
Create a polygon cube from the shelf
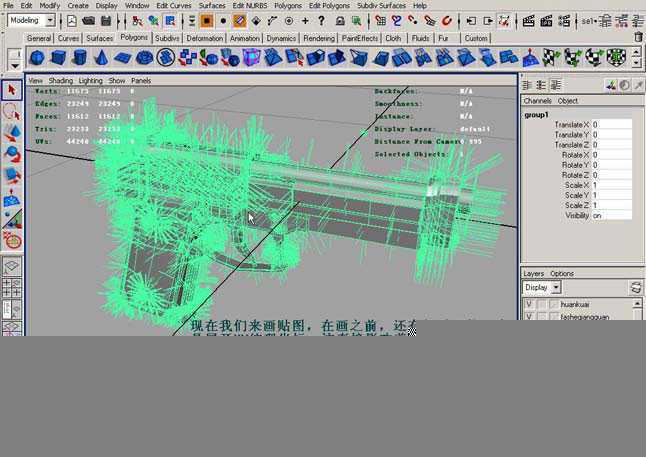click(x=58, y=57)
